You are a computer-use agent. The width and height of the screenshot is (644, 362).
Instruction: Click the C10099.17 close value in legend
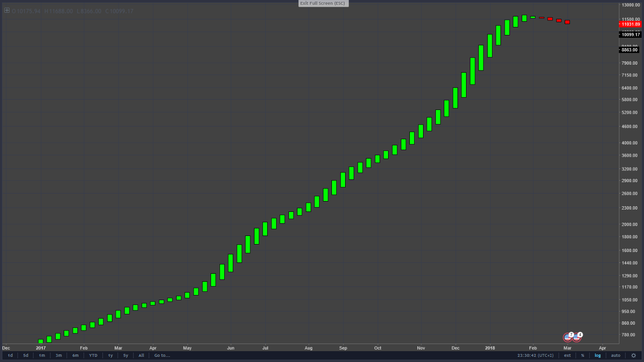click(119, 11)
